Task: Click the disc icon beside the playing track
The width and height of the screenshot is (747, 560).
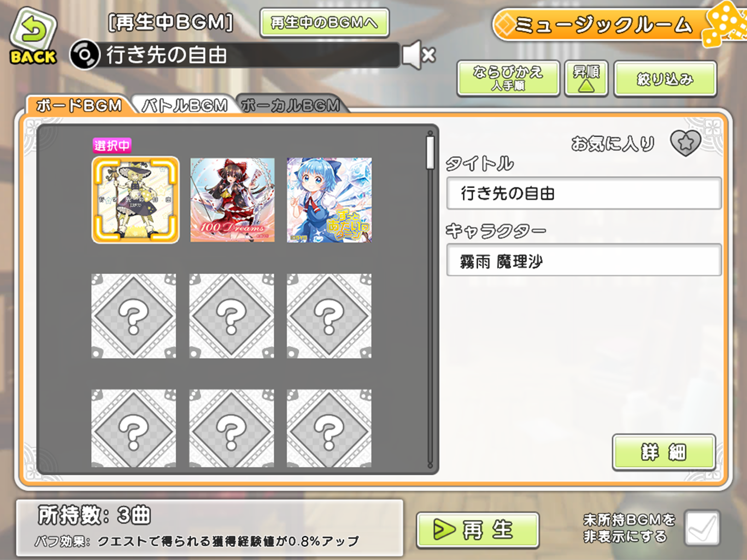Action: pos(85,55)
